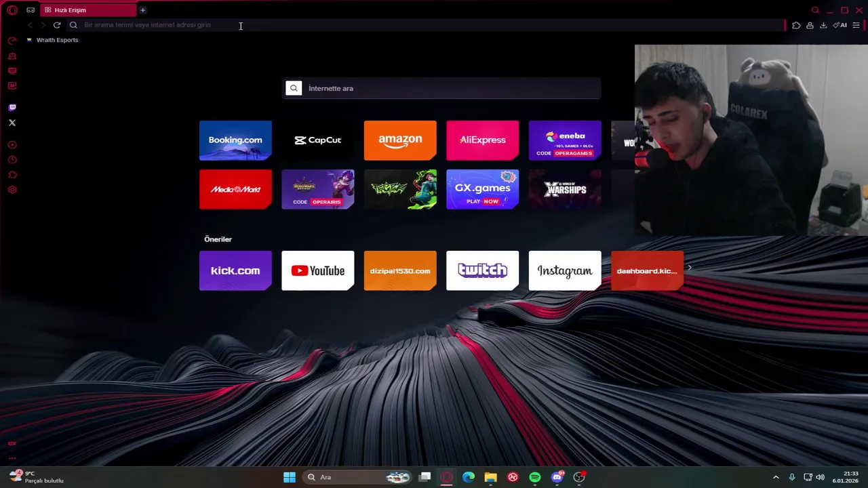The width and height of the screenshot is (868, 488).
Task: Click search icon inside the Internette ara box
Action: tap(294, 88)
